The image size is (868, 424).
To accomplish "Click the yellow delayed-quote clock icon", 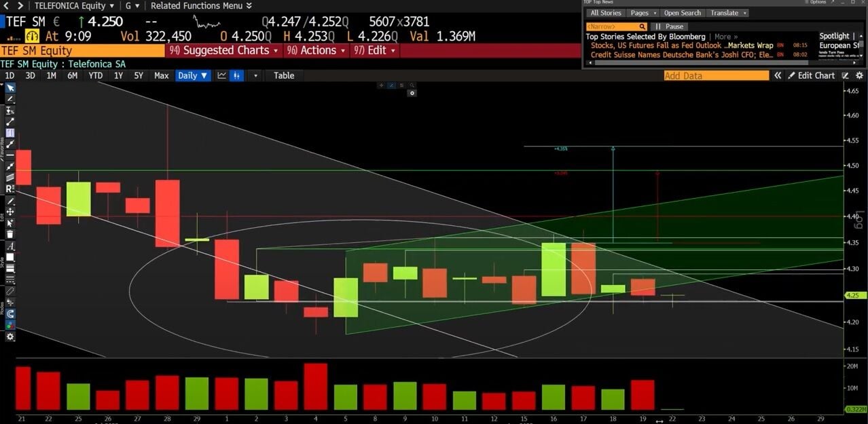I will point(31,35).
